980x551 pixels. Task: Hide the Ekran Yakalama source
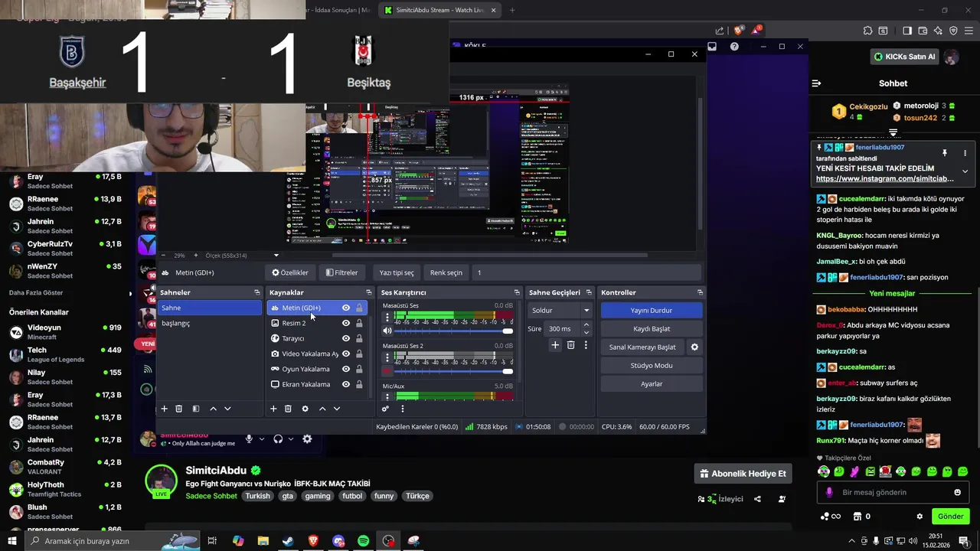point(346,384)
